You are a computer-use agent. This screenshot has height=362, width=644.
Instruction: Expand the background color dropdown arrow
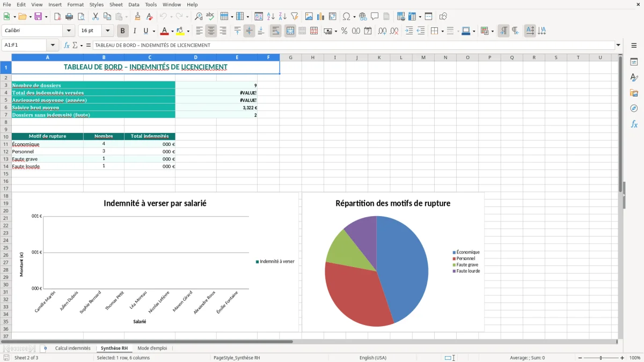point(188,31)
